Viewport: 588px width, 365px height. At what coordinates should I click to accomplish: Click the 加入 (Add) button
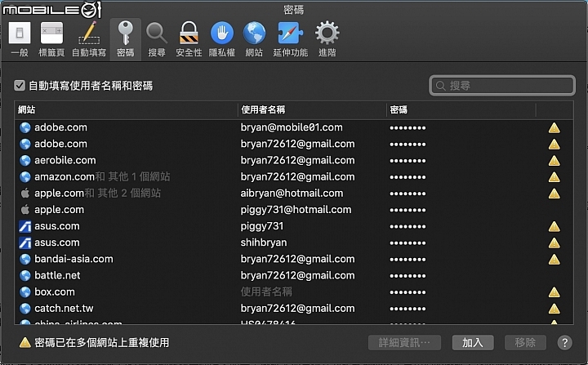pyautogui.click(x=473, y=342)
